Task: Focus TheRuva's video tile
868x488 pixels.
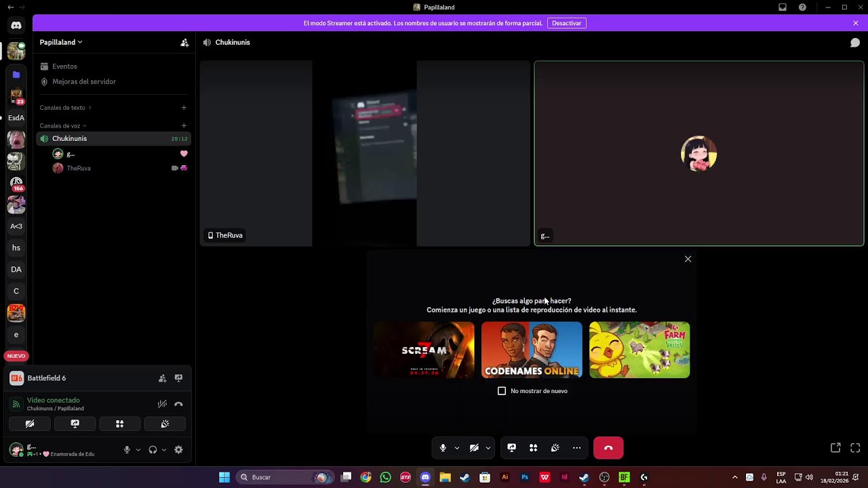Action: pyautogui.click(x=365, y=154)
